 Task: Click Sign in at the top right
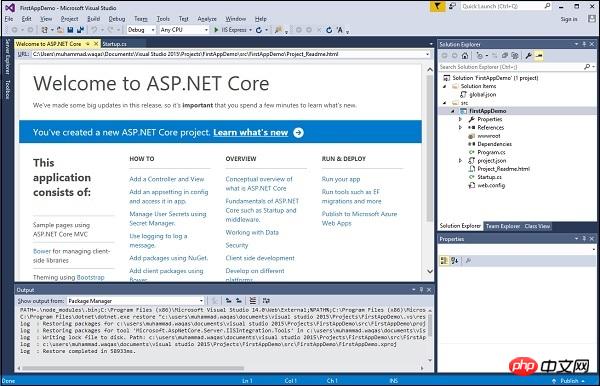[569, 19]
